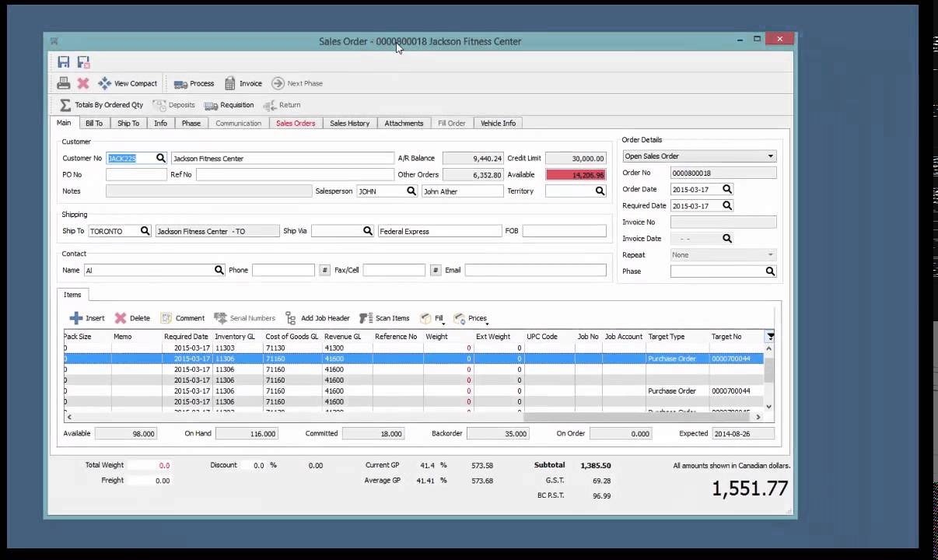This screenshot has height=560, width=938.
Task: Open Invoice Date calendar lookup
Action: [727, 239]
